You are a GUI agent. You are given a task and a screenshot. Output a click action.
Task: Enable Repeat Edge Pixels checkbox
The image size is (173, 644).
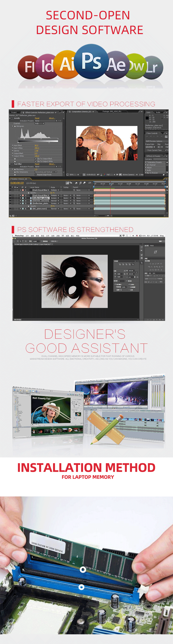click(36, 175)
